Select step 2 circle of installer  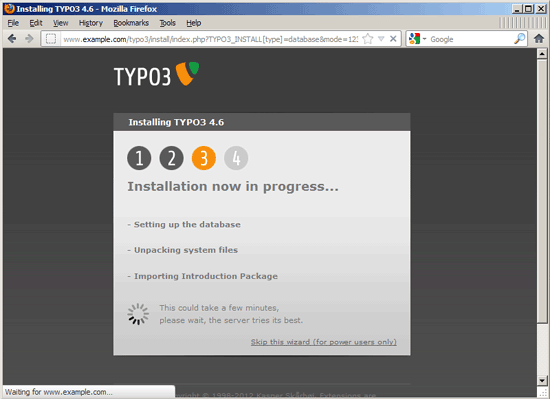(172, 158)
